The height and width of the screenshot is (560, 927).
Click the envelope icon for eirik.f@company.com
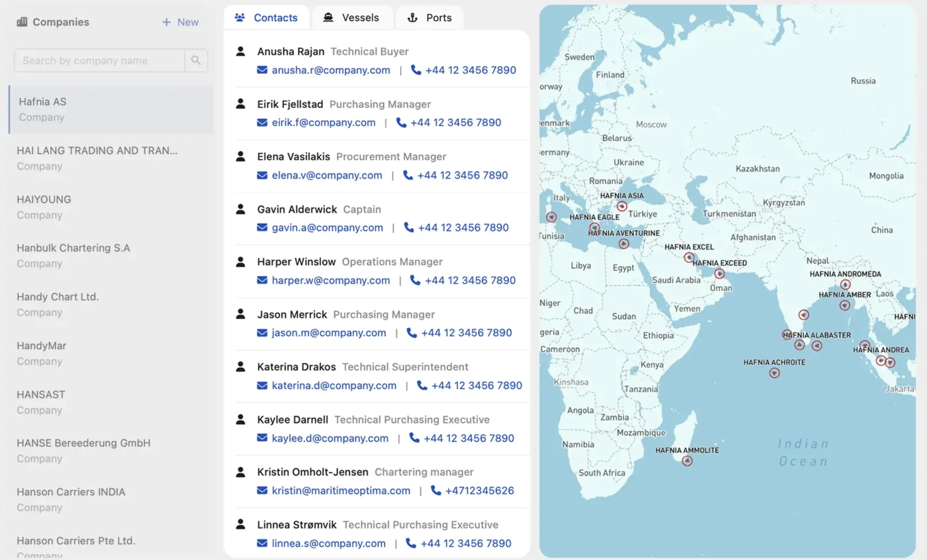pyautogui.click(x=262, y=122)
